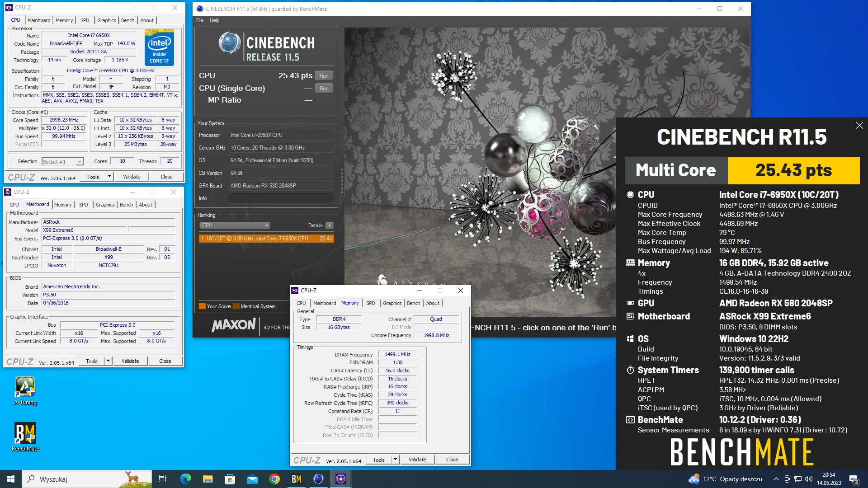Click the Identical System legend swatch
Image resolution: width=868 pixels, height=488 pixels.
pos(236,306)
